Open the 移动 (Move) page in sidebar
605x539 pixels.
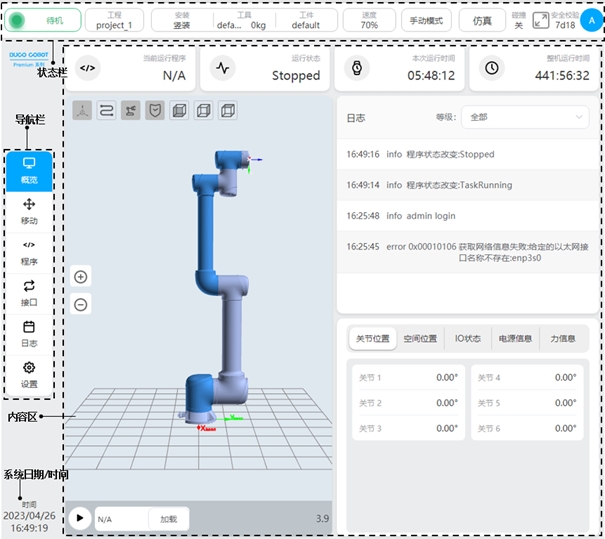point(29,210)
